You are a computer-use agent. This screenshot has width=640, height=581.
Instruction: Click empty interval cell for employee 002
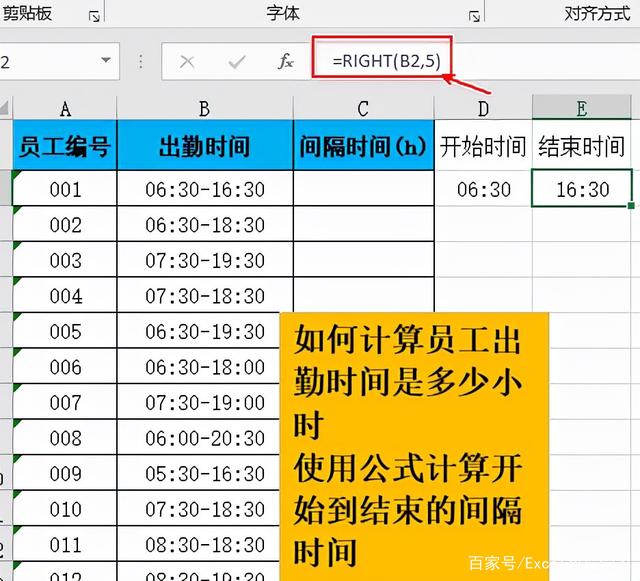(363, 224)
